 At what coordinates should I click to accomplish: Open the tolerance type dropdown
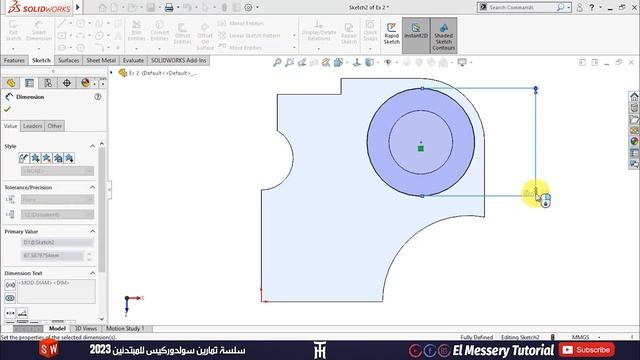tap(57, 200)
